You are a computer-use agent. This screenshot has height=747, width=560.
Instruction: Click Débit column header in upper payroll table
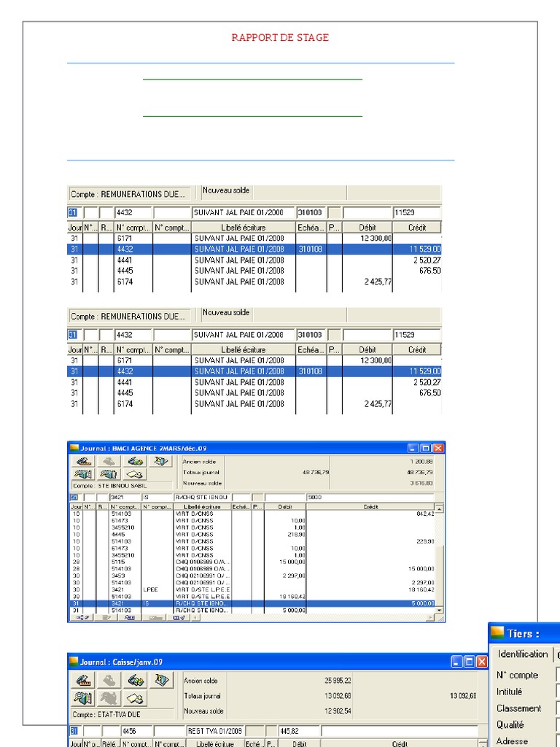pos(367,228)
